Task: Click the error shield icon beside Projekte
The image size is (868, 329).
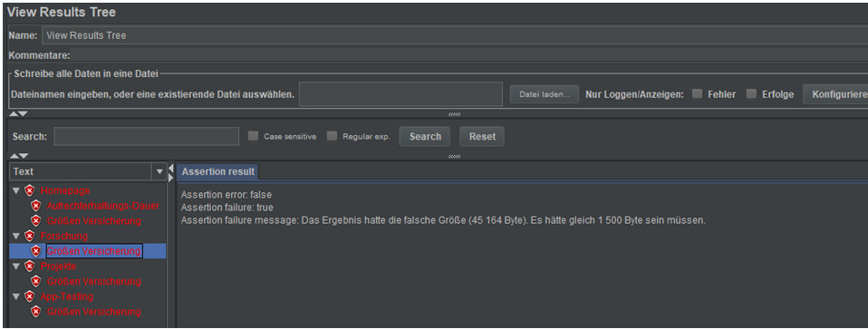Action: (30, 266)
